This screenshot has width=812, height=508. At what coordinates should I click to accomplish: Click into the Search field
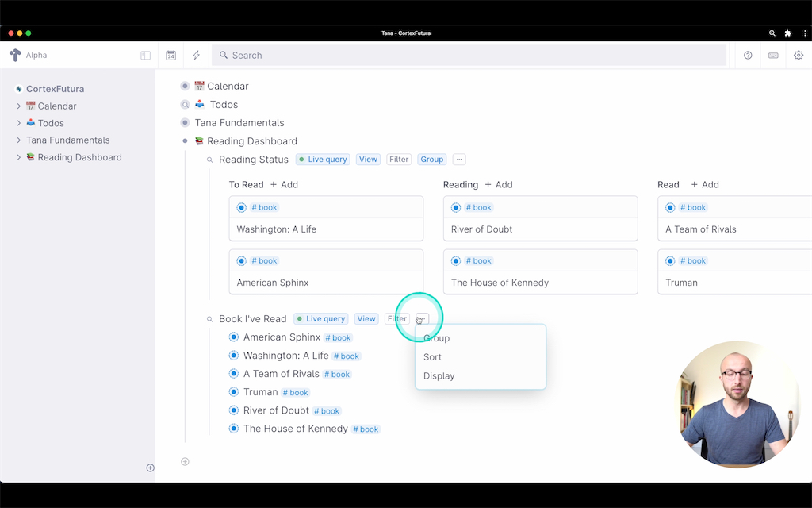click(468, 56)
